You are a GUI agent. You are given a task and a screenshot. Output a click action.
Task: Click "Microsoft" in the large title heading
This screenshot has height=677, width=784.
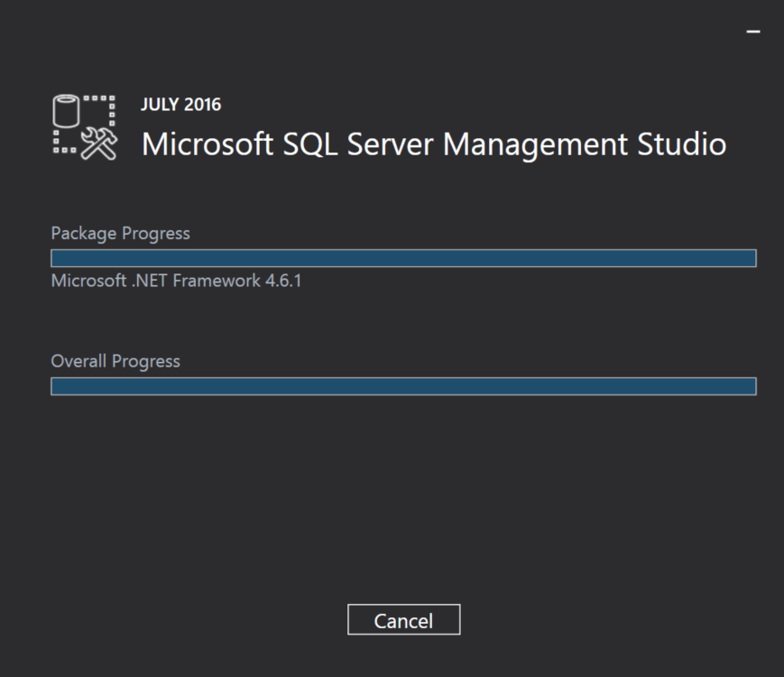pos(208,144)
